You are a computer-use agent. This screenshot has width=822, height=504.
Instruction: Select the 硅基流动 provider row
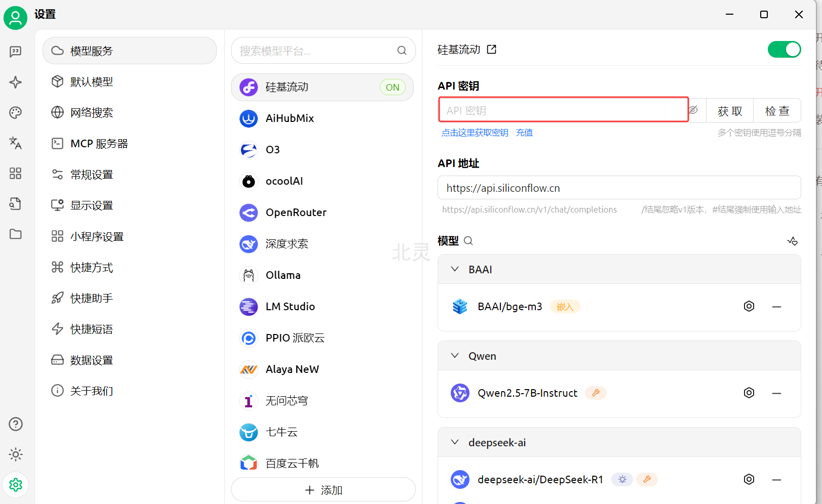tap(323, 87)
